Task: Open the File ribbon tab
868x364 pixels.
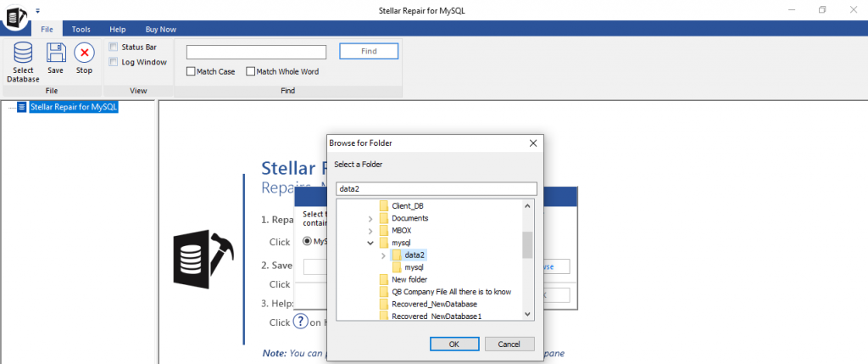Action: click(47, 30)
